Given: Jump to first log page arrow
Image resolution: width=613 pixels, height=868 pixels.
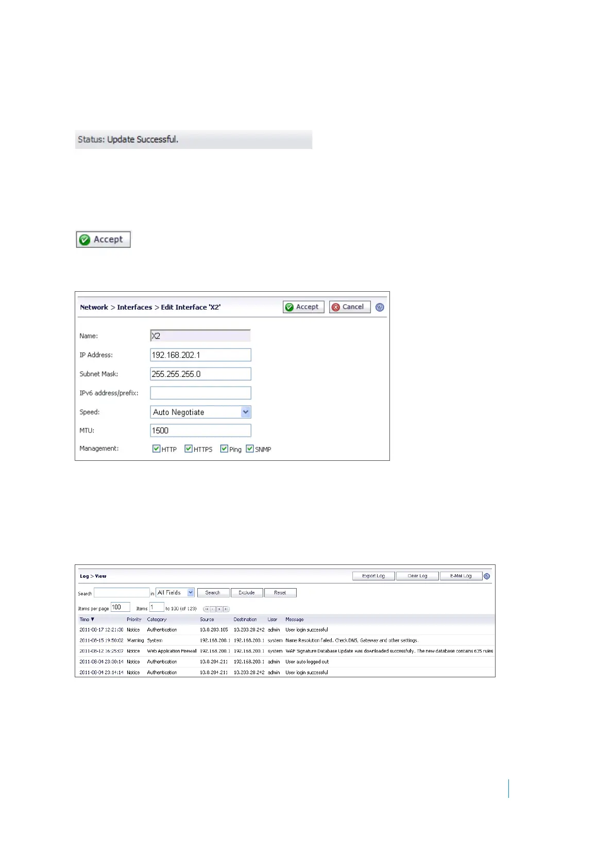Looking at the screenshot, I should [x=207, y=609].
